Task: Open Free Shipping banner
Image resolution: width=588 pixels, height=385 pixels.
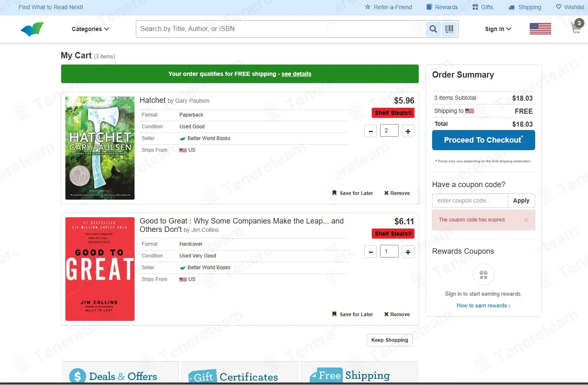Action: (359, 373)
